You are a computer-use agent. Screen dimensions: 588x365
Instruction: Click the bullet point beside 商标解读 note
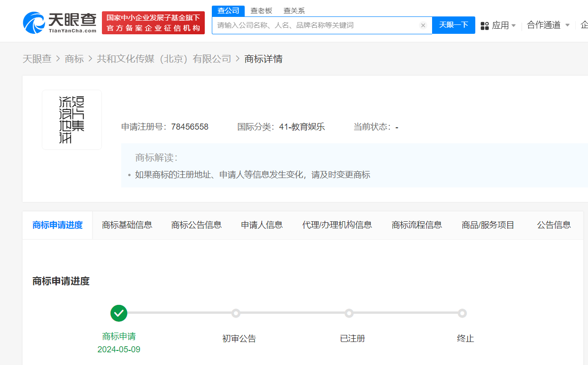point(129,174)
